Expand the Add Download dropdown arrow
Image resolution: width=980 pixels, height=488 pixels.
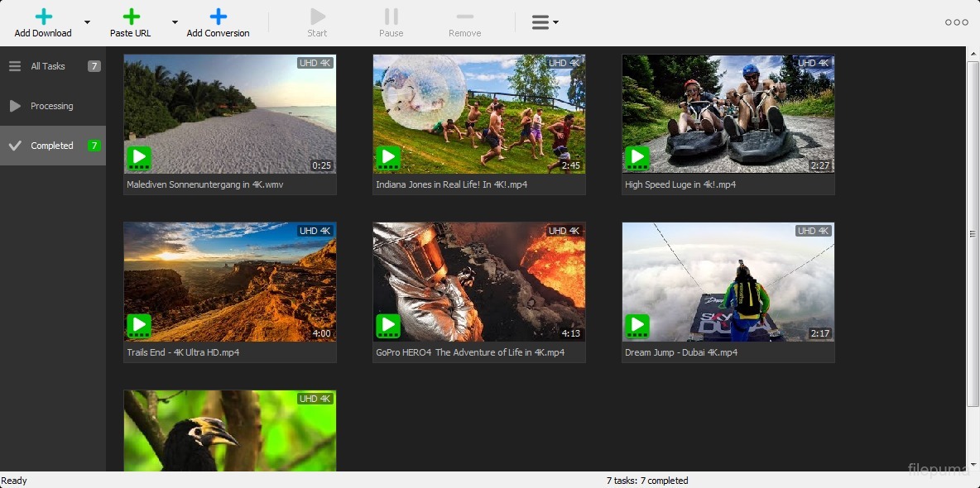(87, 22)
